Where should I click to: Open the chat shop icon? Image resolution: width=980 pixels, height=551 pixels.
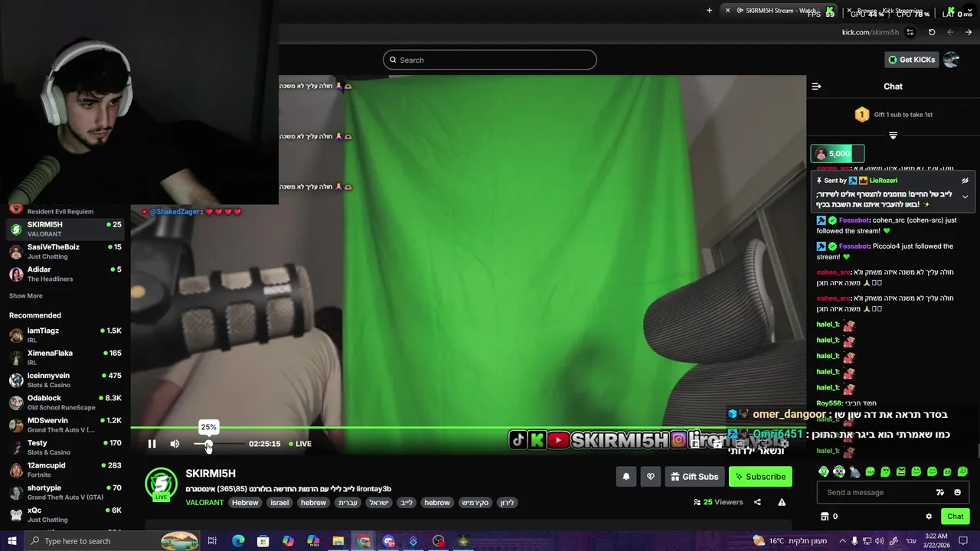coord(825,517)
